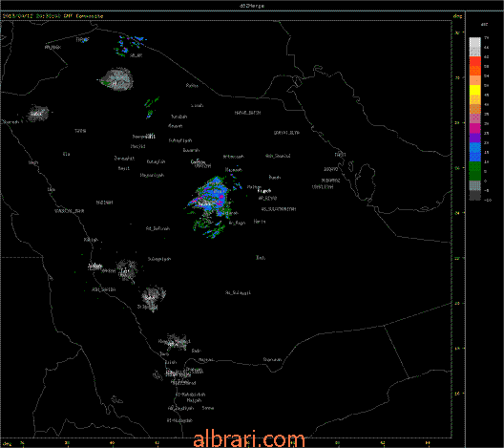This screenshot has width=504, height=448.
Task: Select the dark green legend swatch
Action: tap(475, 176)
